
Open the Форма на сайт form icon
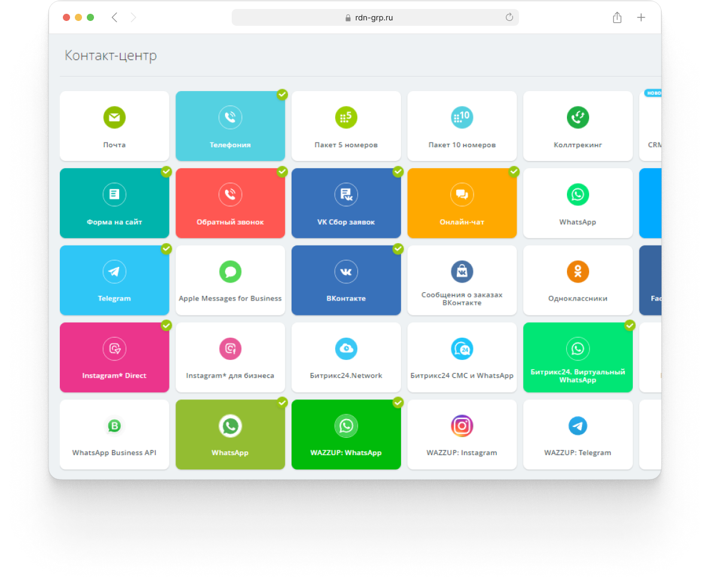coord(114,195)
